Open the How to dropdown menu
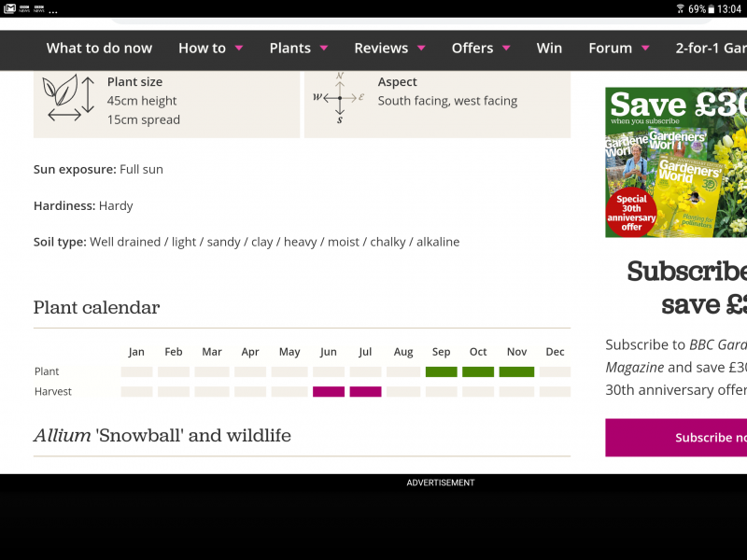This screenshot has width=747, height=560. click(x=210, y=48)
